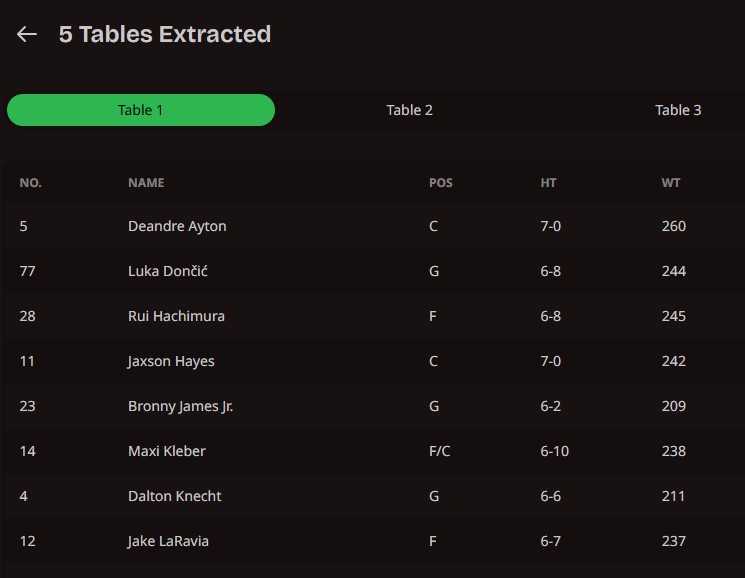Select the Rui Hachimura row
Viewport: 745px width, 578px height.
(176, 316)
